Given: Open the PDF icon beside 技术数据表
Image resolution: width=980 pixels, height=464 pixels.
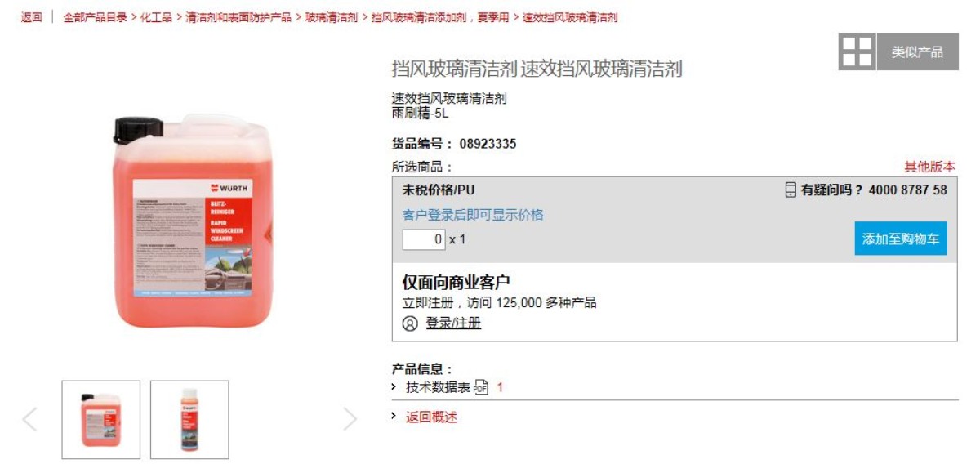Looking at the screenshot, I should point(481,388).
